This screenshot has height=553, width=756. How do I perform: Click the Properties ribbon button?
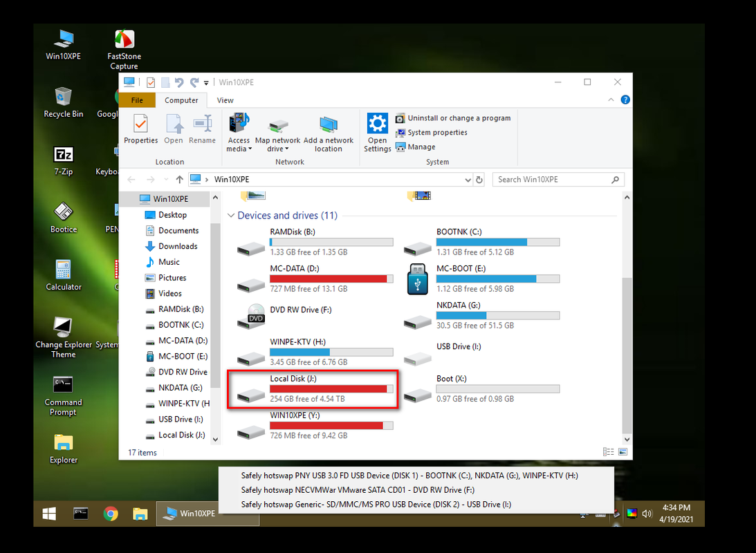point(141,129)
